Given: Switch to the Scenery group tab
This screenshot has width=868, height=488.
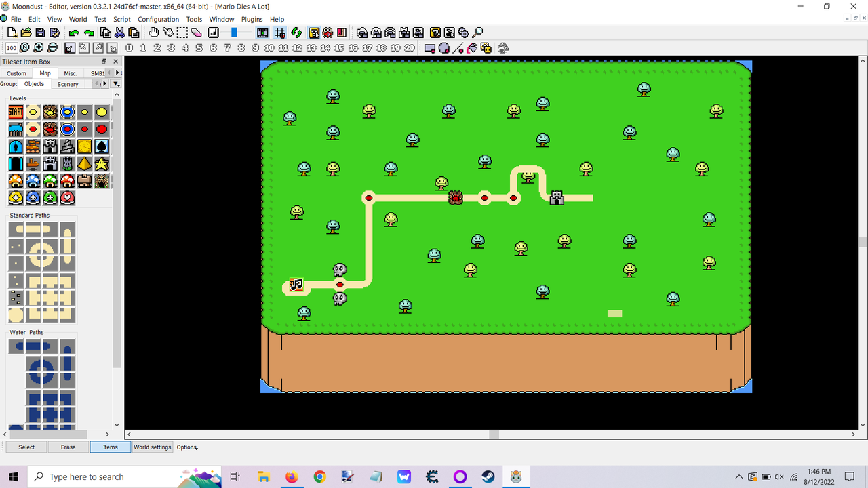Looking at the screenshot, I should tap(68, 84).
